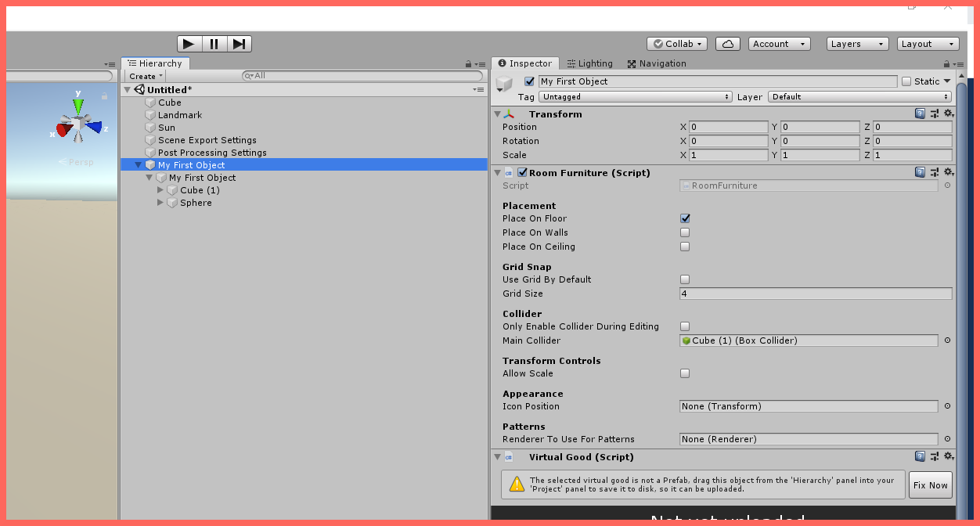Open Transform component help icon
The width and height of the screenshot is (980, 526).
coord(920,114)
